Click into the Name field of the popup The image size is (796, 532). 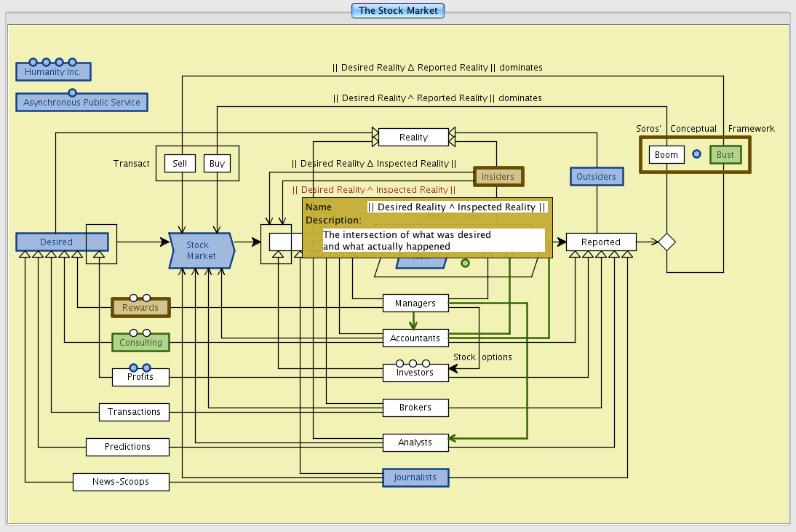tap(457, 207)
